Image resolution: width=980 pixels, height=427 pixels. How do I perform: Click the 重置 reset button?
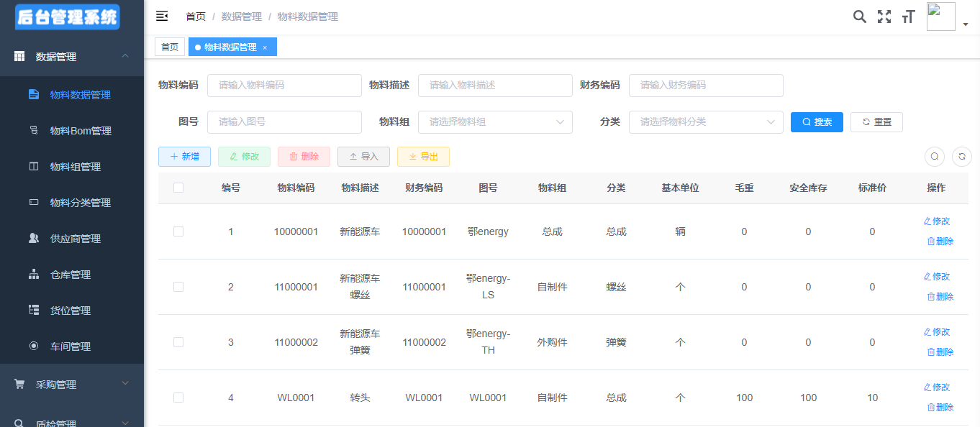coord(876,121)
